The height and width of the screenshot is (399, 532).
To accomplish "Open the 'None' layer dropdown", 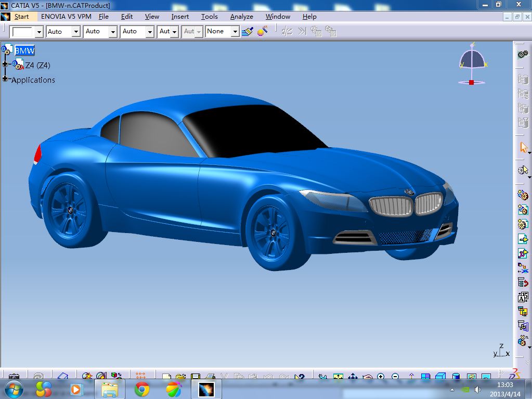I will pyautogui.click(x=235, y=32).
